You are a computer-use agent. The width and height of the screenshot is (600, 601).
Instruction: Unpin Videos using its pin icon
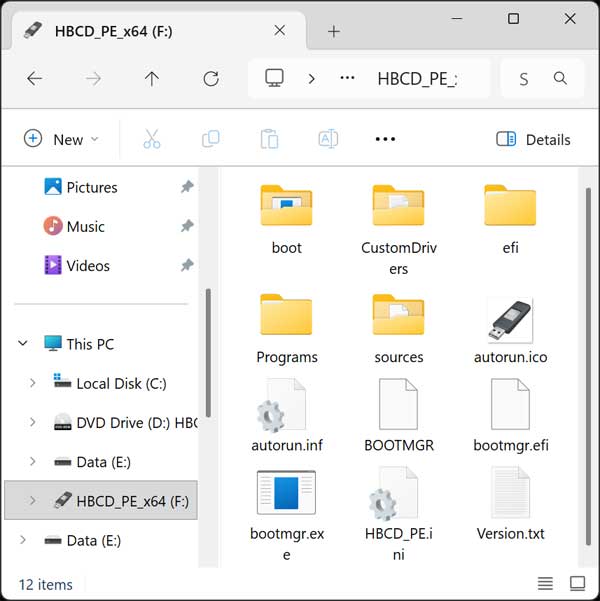(187, 265)
